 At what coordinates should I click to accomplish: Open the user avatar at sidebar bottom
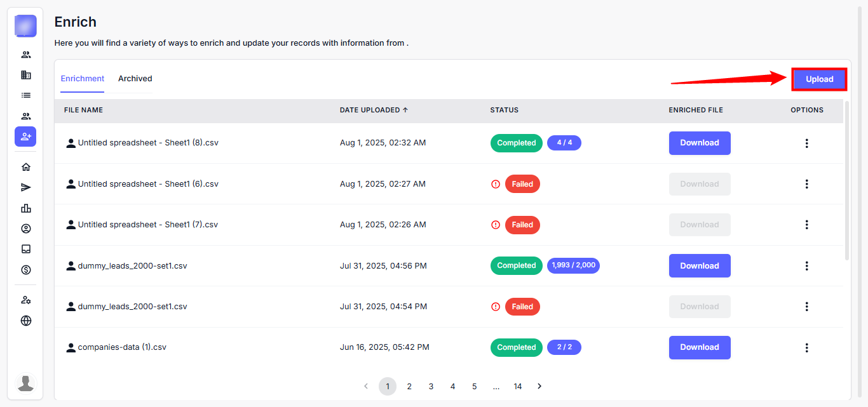26,383
